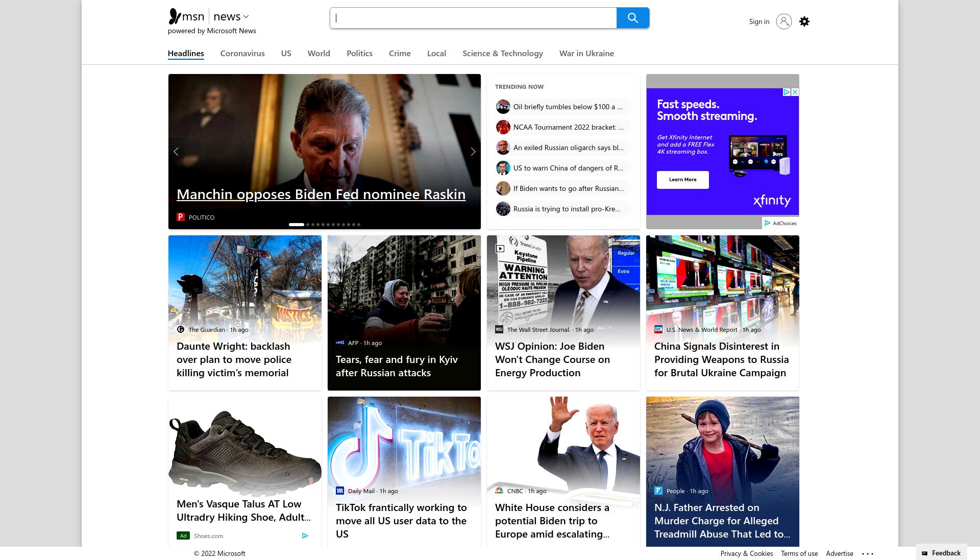Click the video play badge on Keystone card
This screenshot has height=560, width=980.
click(x=500, y=249)
